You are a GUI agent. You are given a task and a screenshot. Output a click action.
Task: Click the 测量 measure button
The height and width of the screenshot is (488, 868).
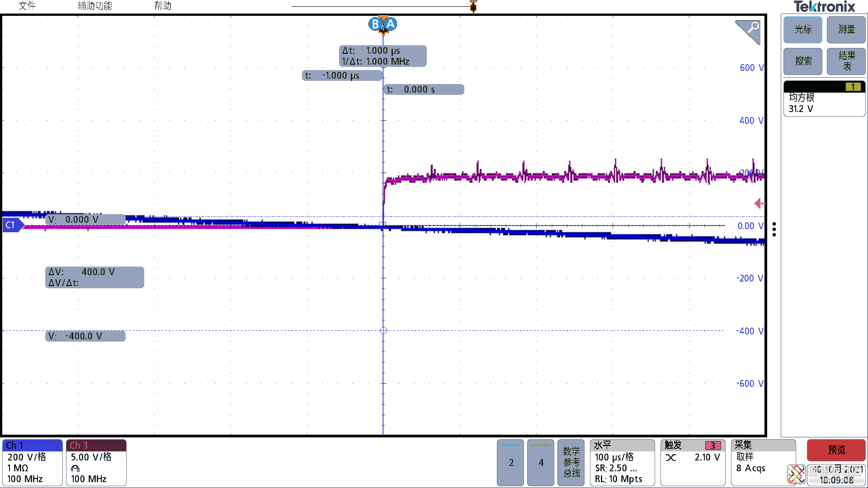pos(846,30)
